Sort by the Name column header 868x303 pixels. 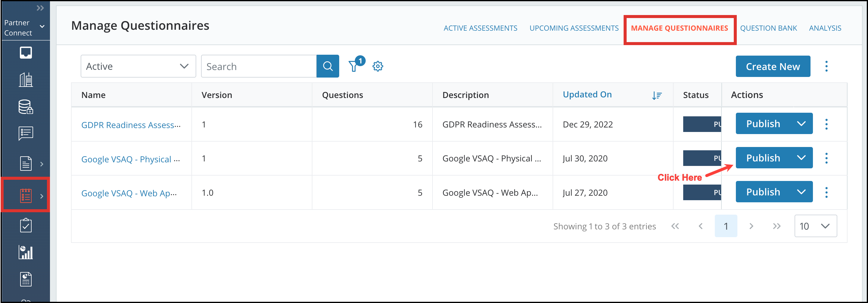point(93,95)
